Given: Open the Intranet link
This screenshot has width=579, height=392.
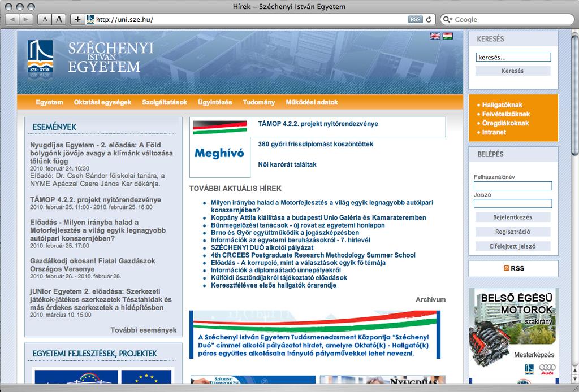Looking at the screenshot, I should coord(494,132).
